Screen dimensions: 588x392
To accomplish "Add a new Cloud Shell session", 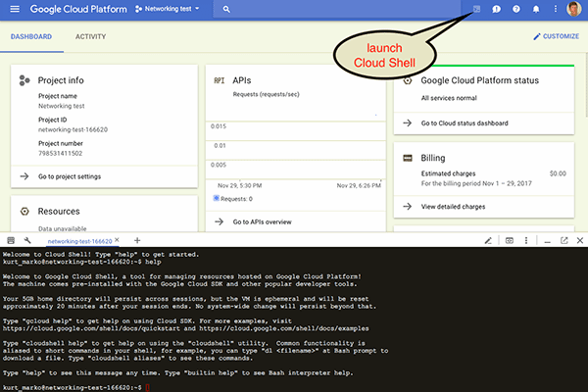I will coord(137,240).
